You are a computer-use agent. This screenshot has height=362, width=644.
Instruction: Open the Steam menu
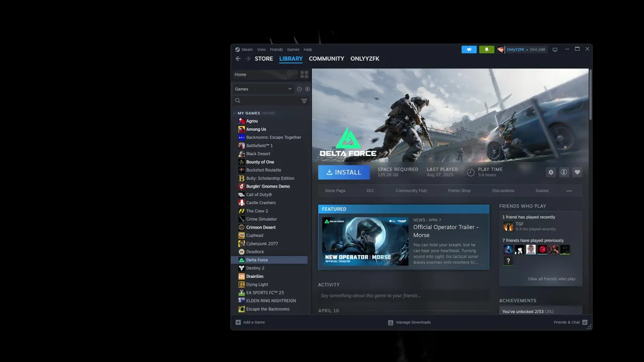[x=247, y=49]
